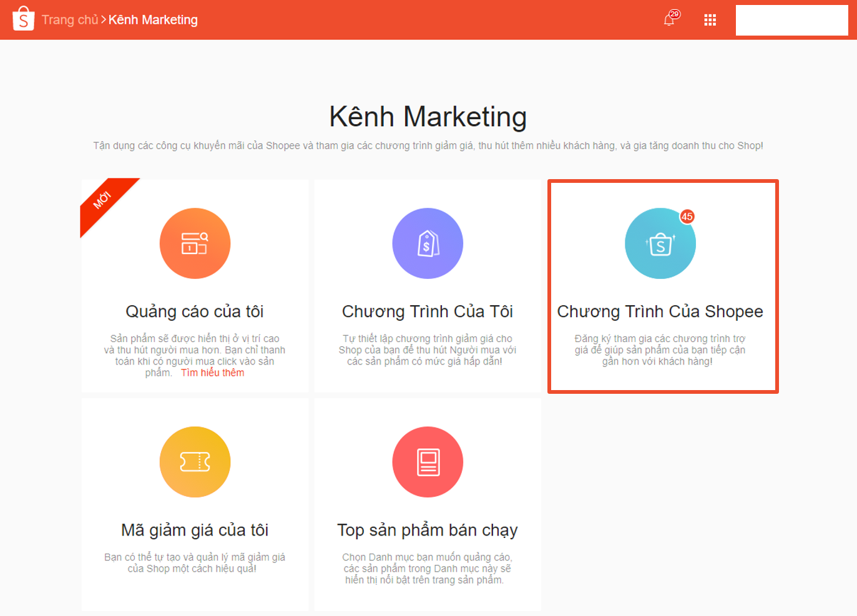Click the description starting 'Tận dụng các công cụ'
Image resolution: width=857 pixels, height=616 pixels.
click(x=428, y=145)
